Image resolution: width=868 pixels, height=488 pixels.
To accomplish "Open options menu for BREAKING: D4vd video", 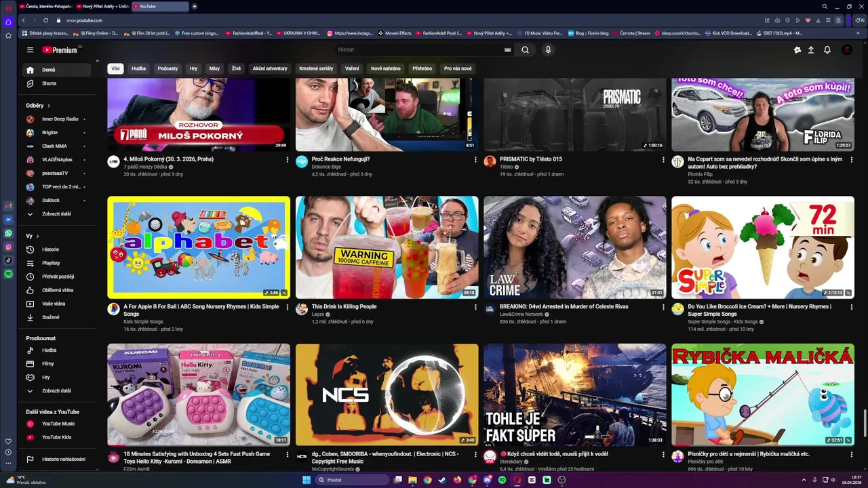I will [x=663, y=307].
